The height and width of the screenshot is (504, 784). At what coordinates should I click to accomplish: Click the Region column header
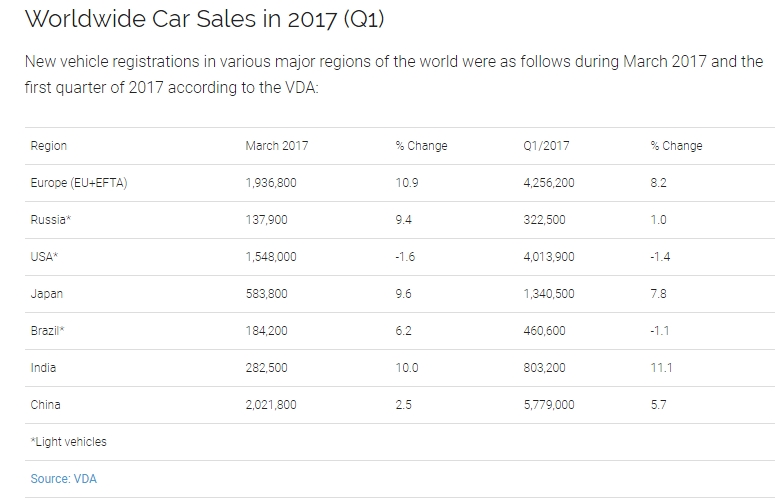pos(49,146)
